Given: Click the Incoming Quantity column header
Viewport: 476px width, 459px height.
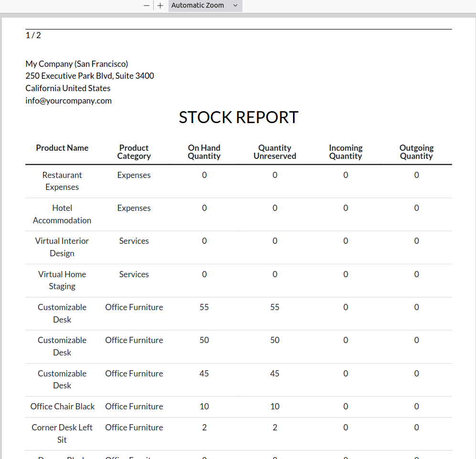Looking at the screenshot, I should [345, 152].
